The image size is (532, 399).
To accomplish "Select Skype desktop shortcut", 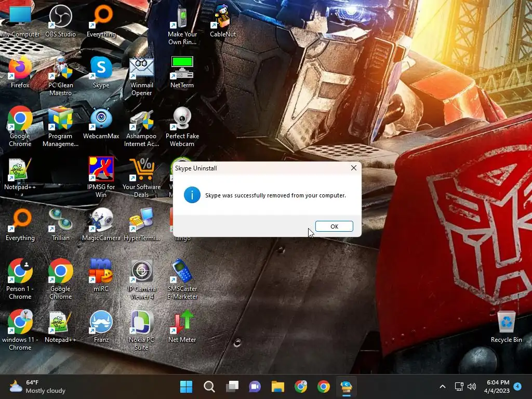I will click(x=101, y=72).
